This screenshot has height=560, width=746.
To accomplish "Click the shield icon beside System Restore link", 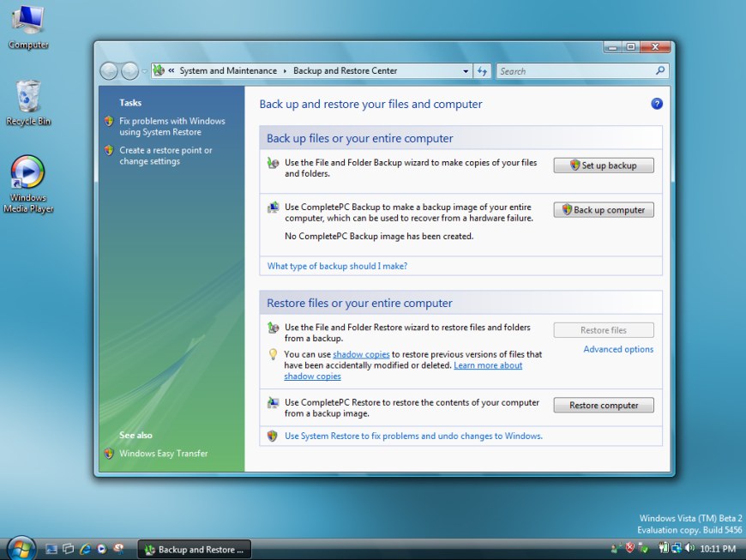I will (272, 436).
